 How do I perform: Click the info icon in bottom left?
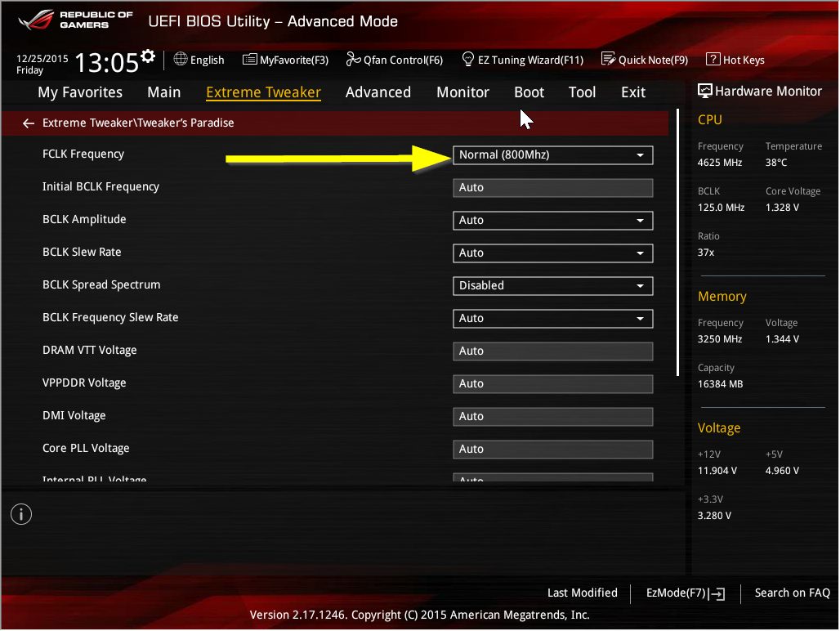[20, 514]
